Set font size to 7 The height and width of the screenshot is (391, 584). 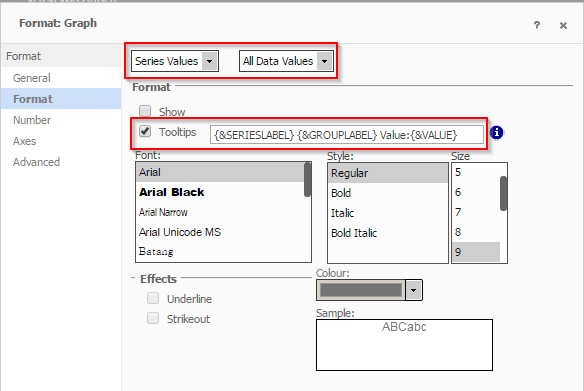[x=476, y=212]
